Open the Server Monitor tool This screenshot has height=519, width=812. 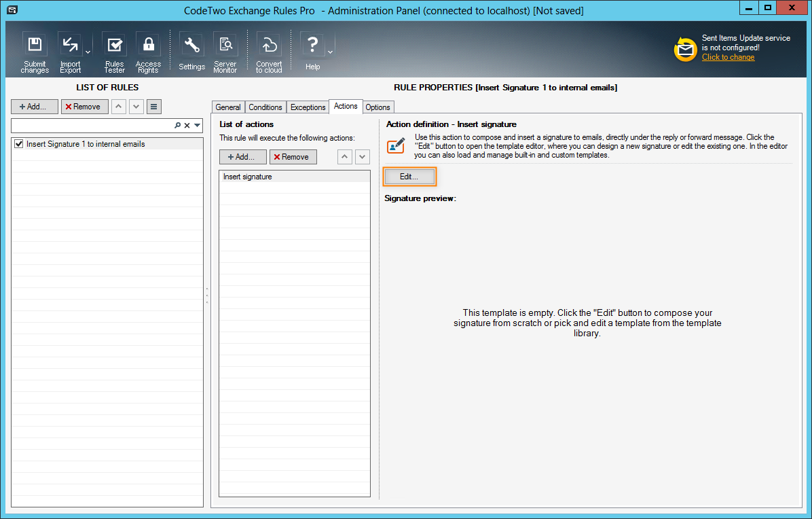click(x=225, y=52)
